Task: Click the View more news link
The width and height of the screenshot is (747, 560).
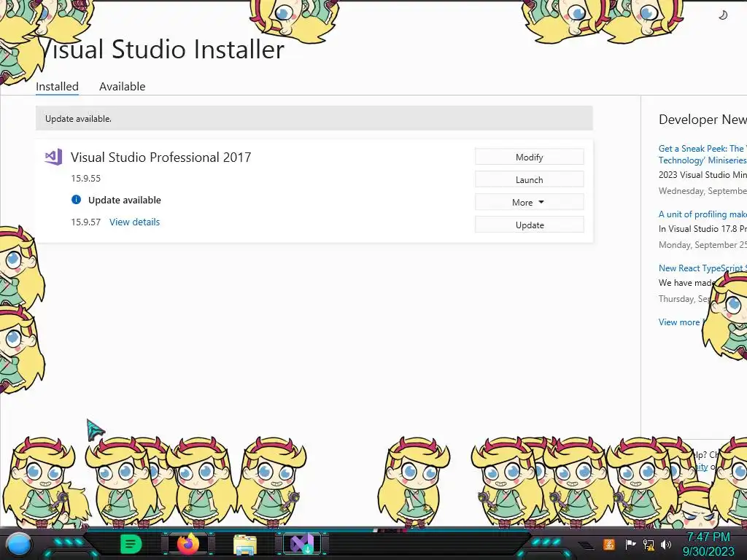Action: (x=681, y=322)
